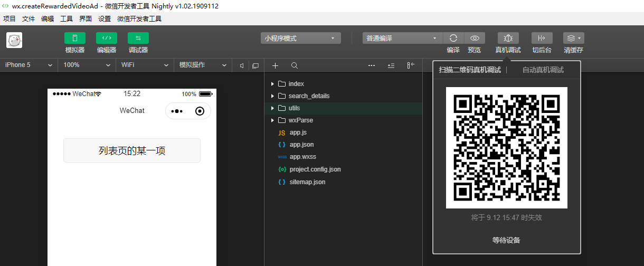
Task: Open the 编辑 (Edit) menu
Action: pyautogui.click(x=48, y=18)
